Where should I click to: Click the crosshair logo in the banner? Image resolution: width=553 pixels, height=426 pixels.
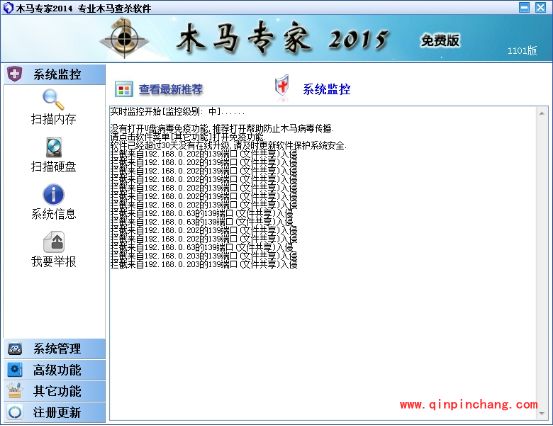[124, 38]
